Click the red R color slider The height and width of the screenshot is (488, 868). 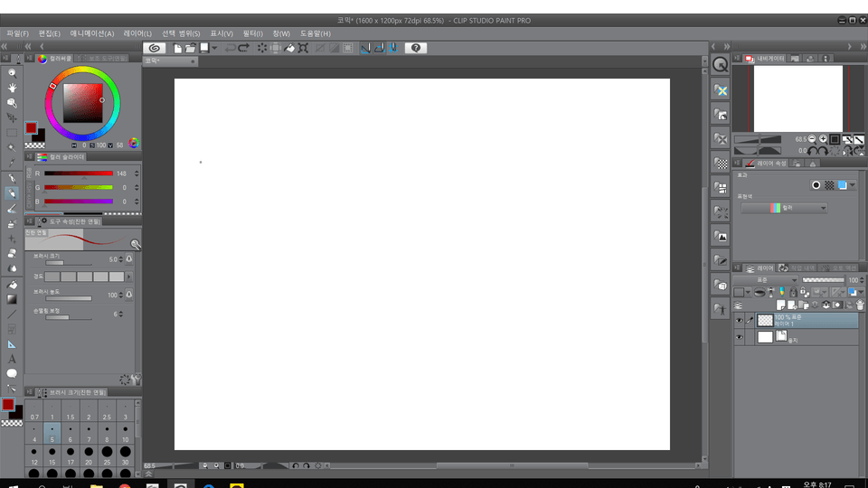(x=78, y=173)
